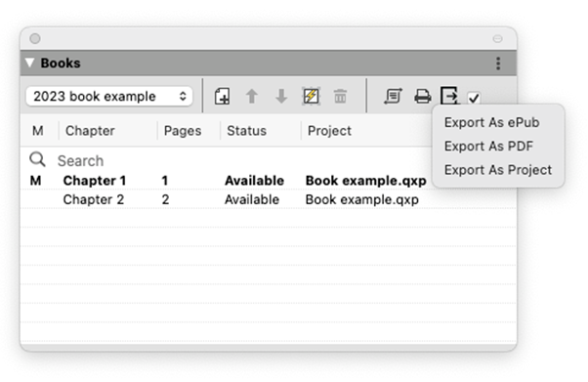Click the Synchronize Book lightning icon
This screenshot has height=382, width=588.
[311, 97]
